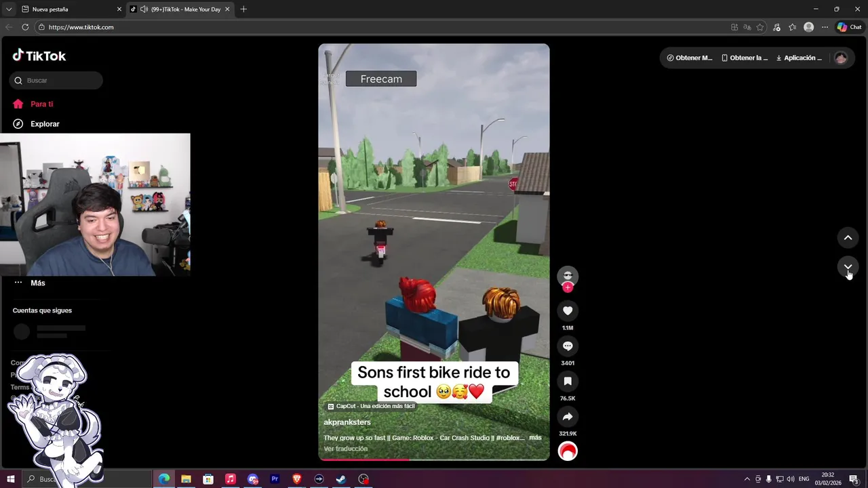Image resolution: width=868 pixels, height=488 pixels.
Task: Click the Buscar search field in TikTok
Action: click(x=56, y=81)
